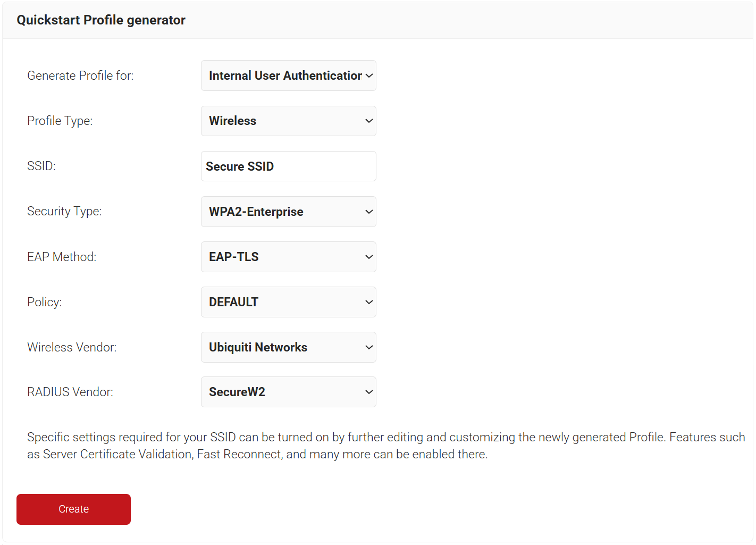Click the chevron arrow beside EAP-TLS
Image resolution: width=756 pixels, height=545 pixels.
click(369, 257)
